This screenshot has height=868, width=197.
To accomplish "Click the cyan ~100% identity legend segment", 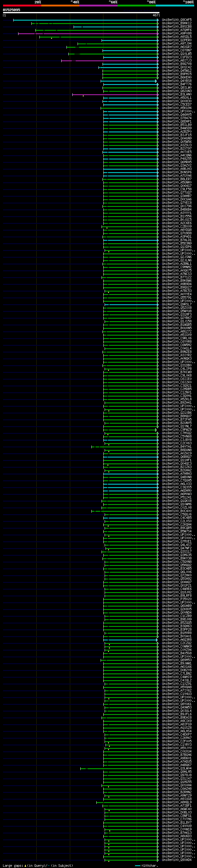I will 175,6.
